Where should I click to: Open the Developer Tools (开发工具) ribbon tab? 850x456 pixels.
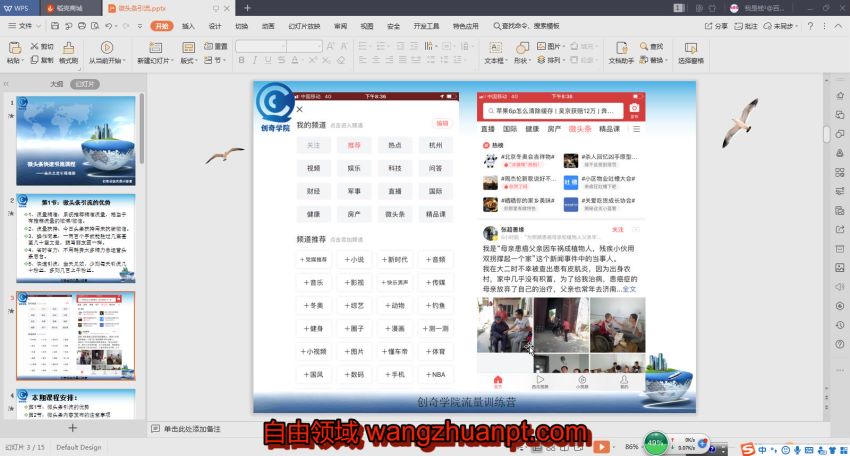[x=426, y=25]
